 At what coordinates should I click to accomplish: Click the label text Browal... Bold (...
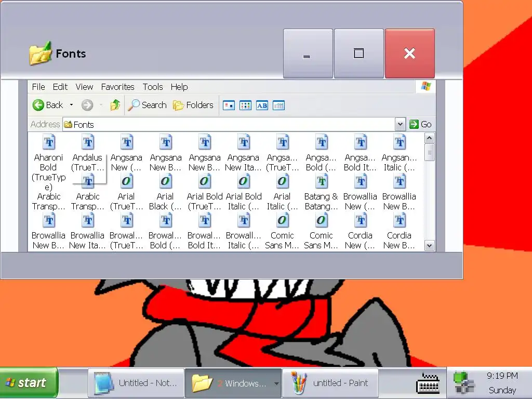point(165,241)
